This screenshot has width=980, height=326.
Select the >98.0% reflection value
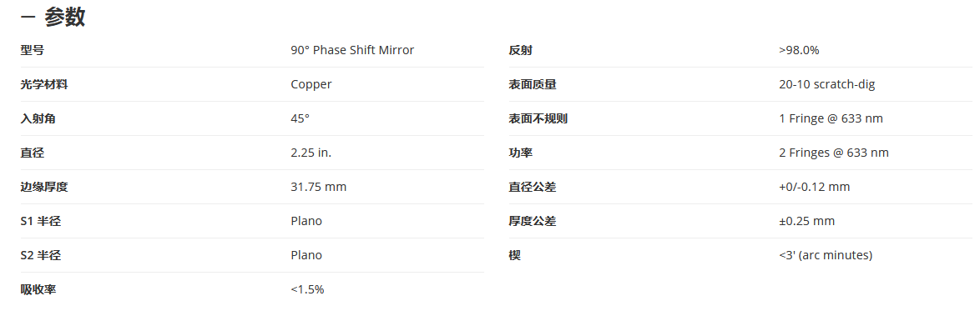pyautogui.click(x=800, y=50)
